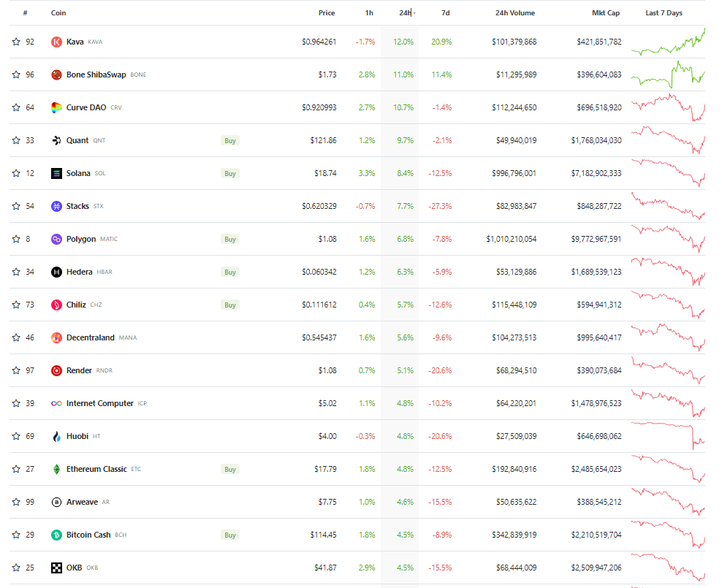
Task: Click Buy button for Quant
Action: [x=230, y=141]
